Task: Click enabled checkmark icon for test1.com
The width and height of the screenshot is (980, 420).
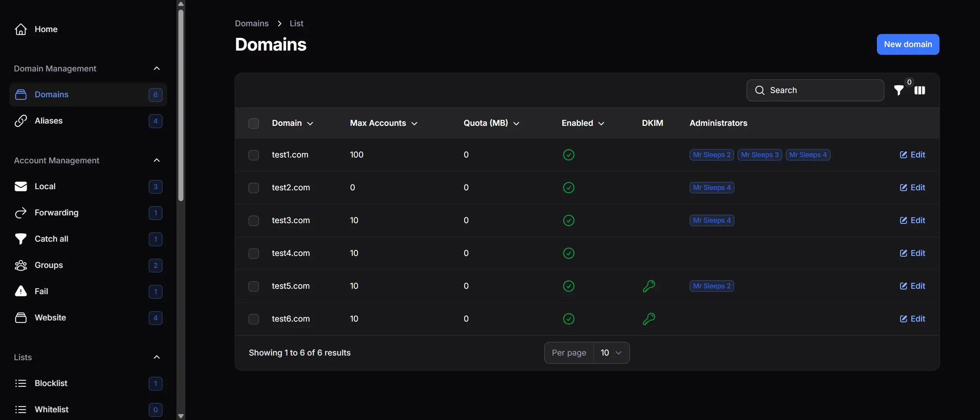Action: point(569,155)
